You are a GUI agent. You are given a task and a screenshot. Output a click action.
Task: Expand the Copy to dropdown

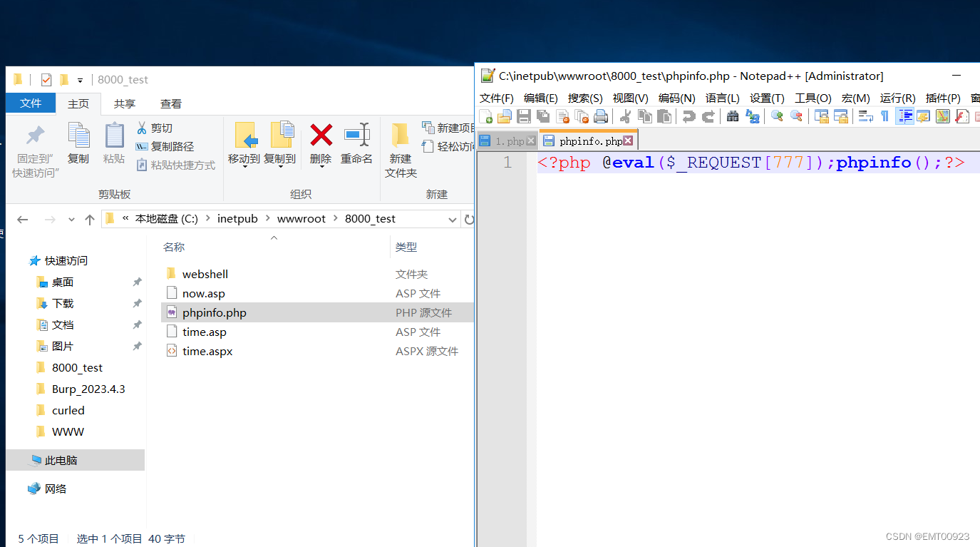tap(280, 168)
